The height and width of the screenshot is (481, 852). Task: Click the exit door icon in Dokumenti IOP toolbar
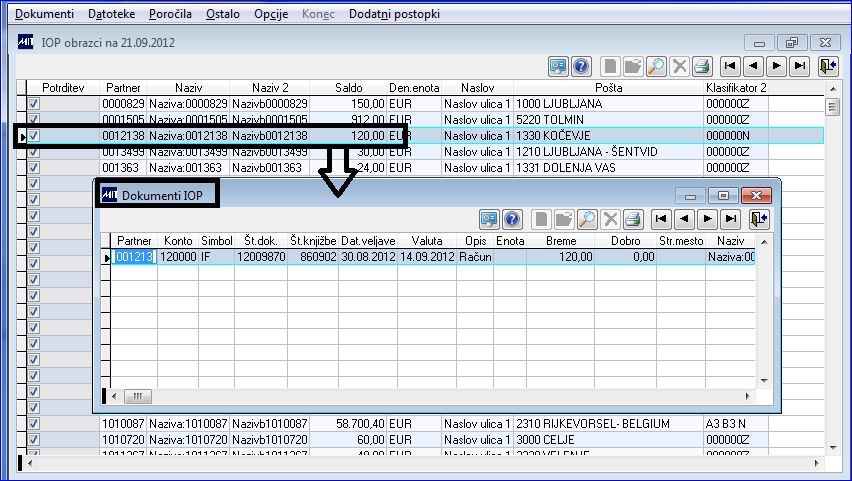[x=759, y=219]
